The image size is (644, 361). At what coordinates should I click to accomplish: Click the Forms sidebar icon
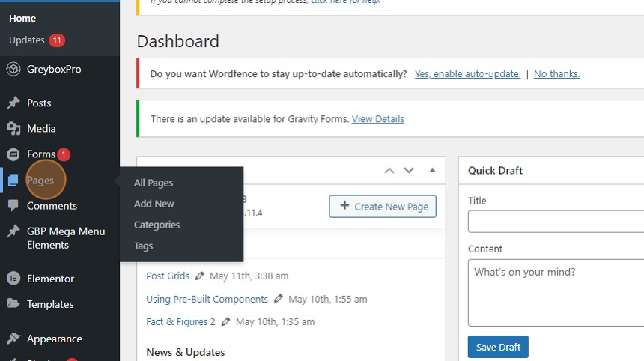(x=13, y=154)
